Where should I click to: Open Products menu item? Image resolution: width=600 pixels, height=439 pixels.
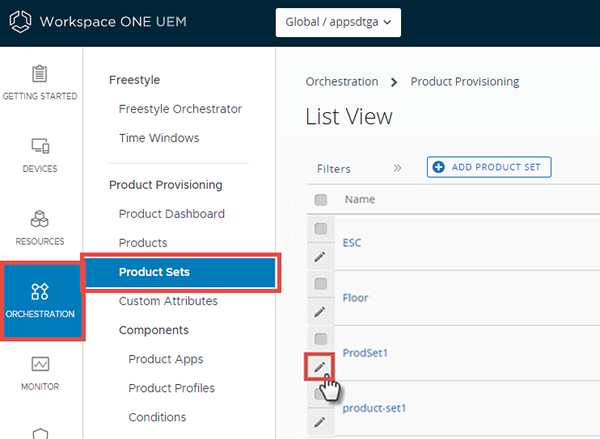[x=143, y=243]
